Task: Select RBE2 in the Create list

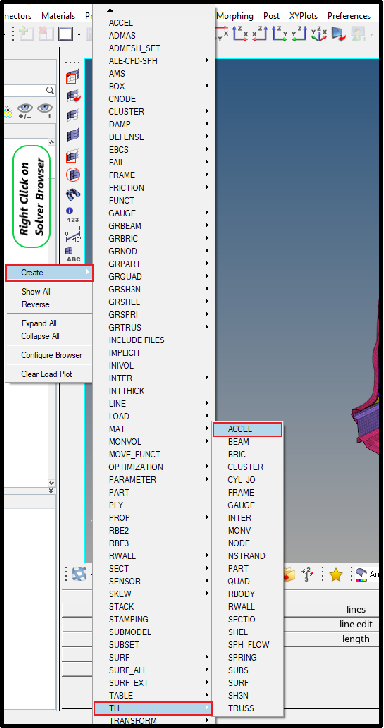Action: [x=118, y=530]
